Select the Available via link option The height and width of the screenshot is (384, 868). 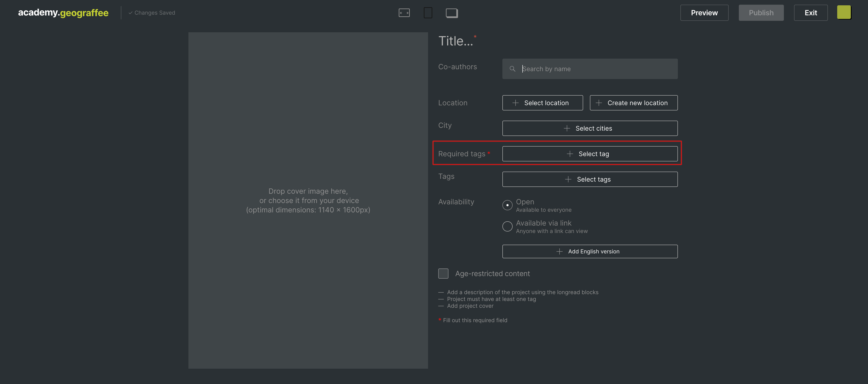(507, 226)
